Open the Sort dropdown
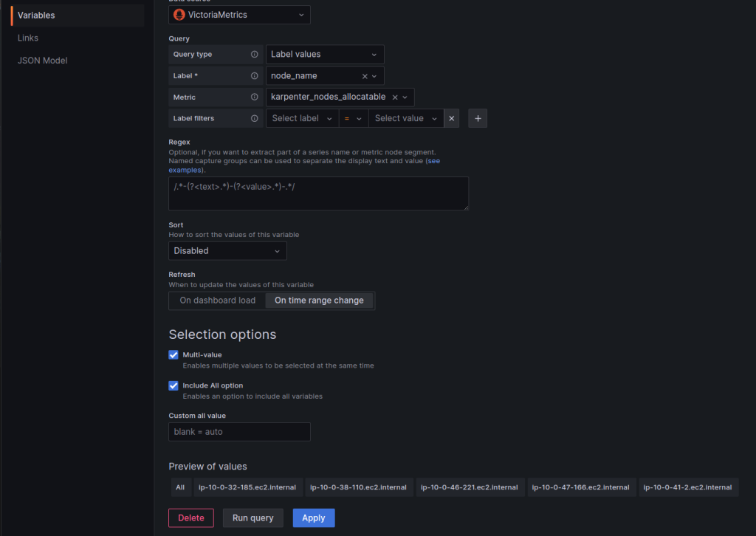This screenshot has height=536, width=756. click(x=227, y=250)
